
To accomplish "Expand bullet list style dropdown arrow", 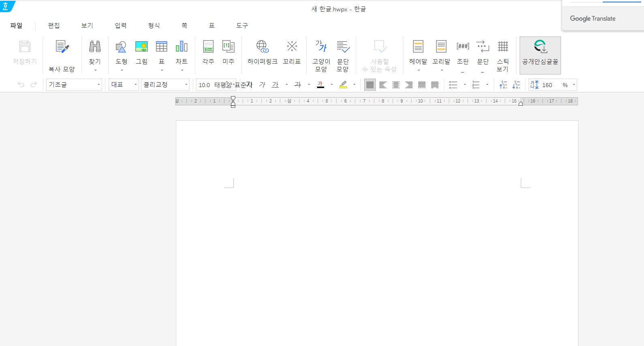I will [x=465, y=85].
